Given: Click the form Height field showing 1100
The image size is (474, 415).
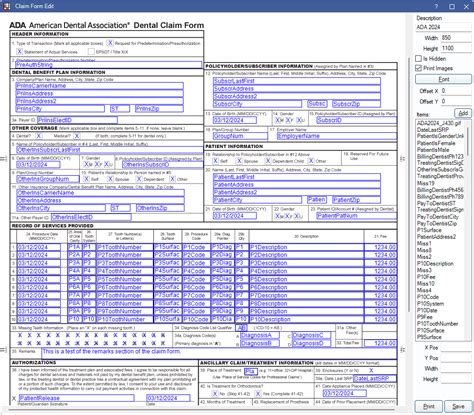Looking at the screenshot, I should 456,48.
